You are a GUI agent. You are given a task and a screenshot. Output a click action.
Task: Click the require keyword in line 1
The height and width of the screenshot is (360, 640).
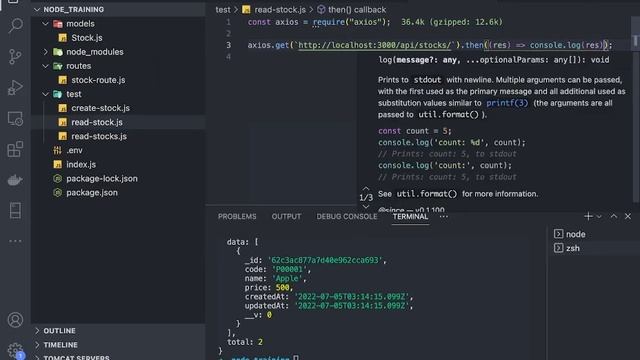[x=329, y=22]
